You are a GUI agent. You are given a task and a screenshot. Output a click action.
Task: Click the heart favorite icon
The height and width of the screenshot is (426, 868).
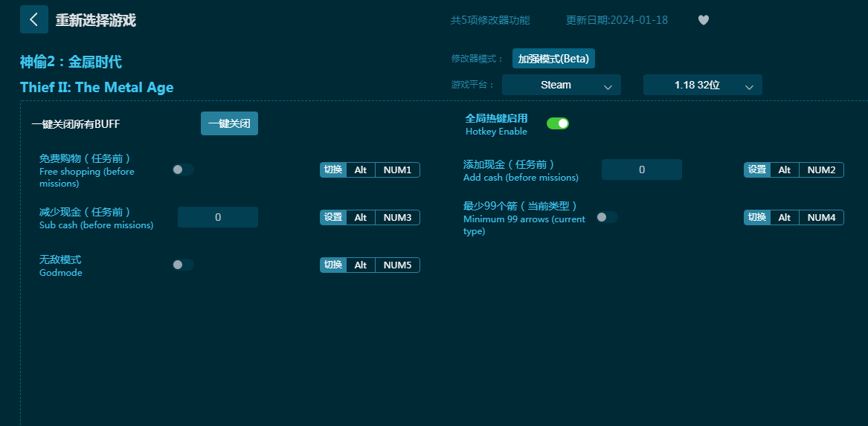coord(703,20)
